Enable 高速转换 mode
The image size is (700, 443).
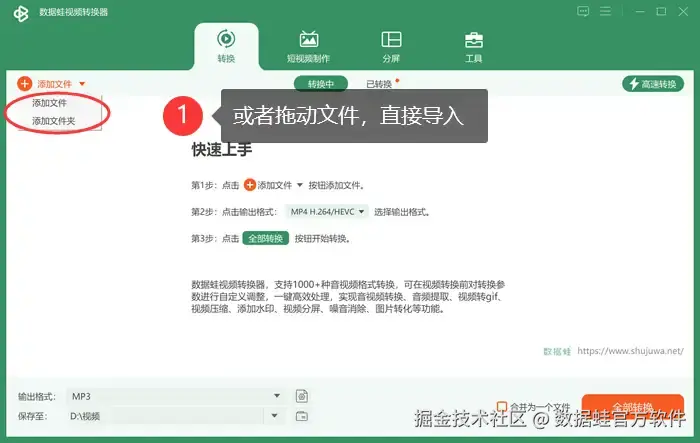pyautogui.click(x=653, y=84)
